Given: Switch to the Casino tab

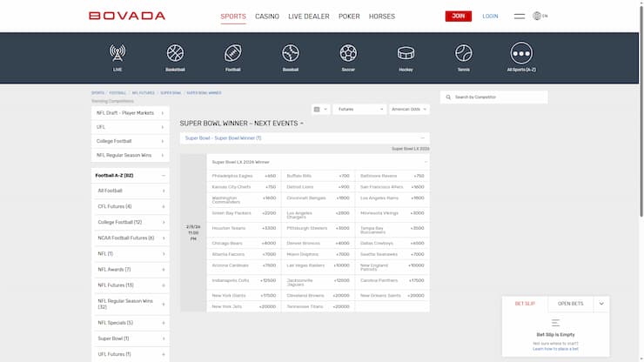Looking at the screenshot, I should point(267,17).
